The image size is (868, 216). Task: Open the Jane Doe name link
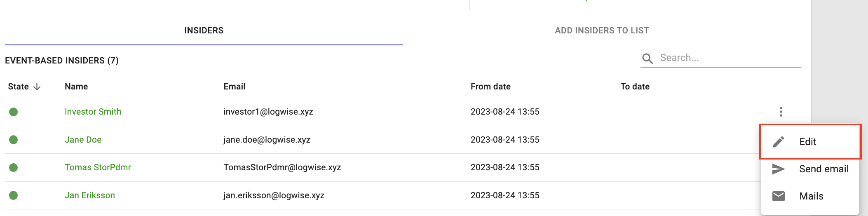click(83, 140)
